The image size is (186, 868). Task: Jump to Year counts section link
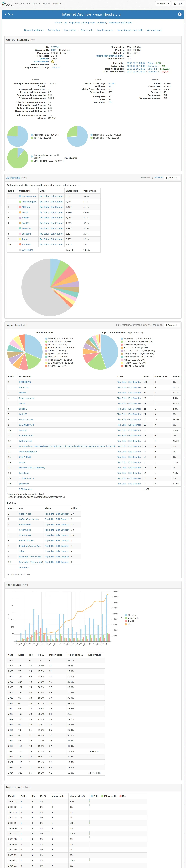click(87, 30)
